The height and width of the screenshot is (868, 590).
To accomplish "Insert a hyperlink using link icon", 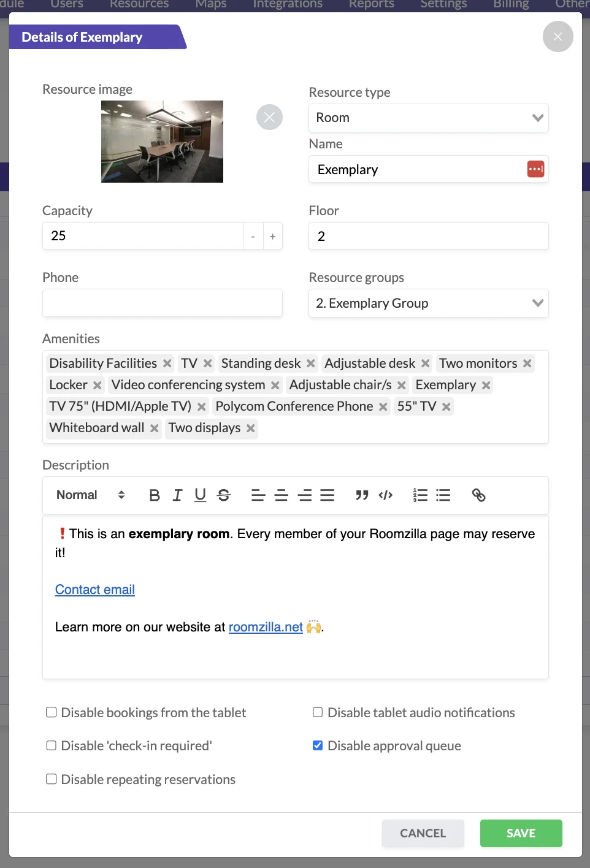I will click(478, 495).
